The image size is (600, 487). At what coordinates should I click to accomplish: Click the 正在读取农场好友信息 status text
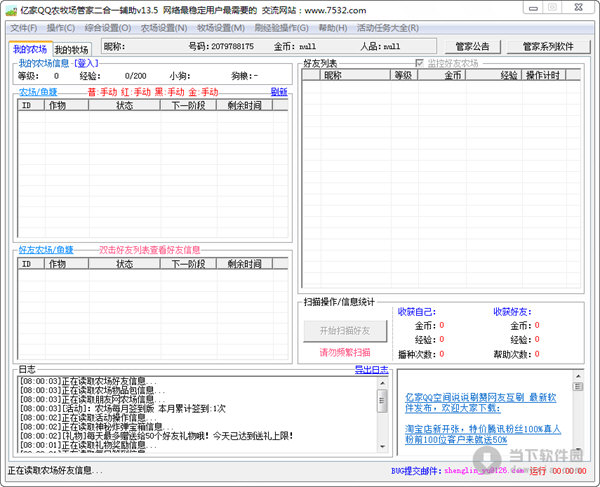coord(55,471)
